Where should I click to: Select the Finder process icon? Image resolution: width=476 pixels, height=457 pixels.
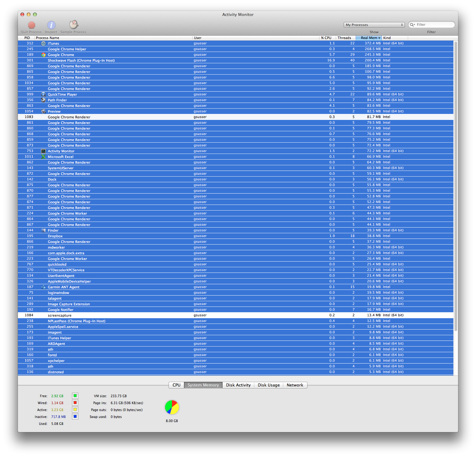pyautogui.click(x=43, y=230)
